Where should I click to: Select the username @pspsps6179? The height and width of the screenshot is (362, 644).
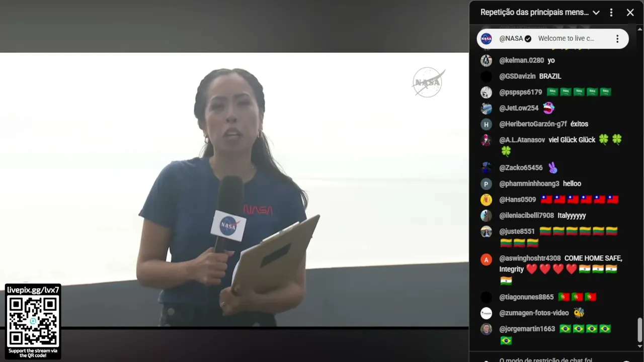click(520, 93)
